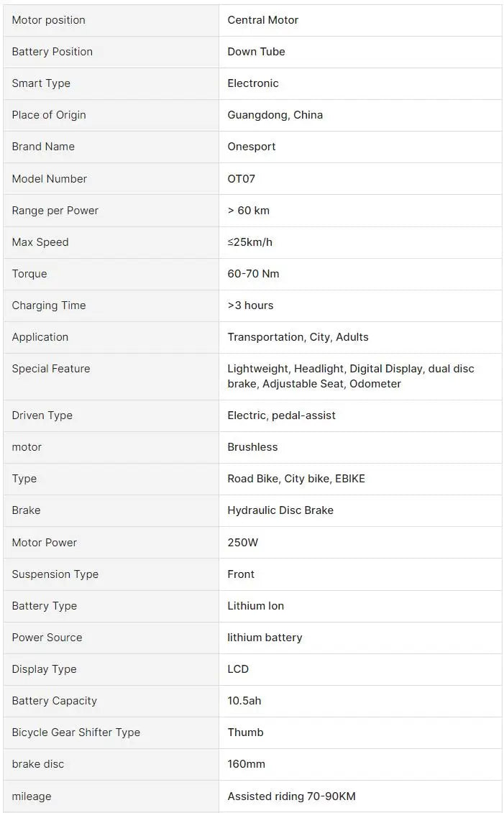This screenshot has height=813, width=504.
Task: Select 'Hydraulic Disc Brake' value cell
Action: tap(280, 510)
